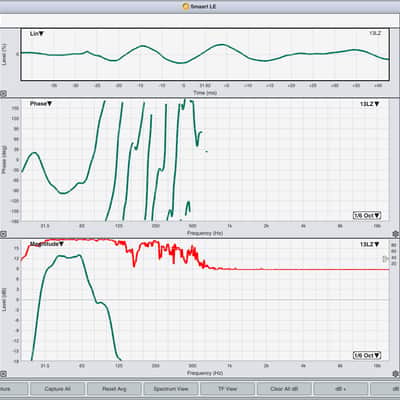Click the Capture All button

57,389
